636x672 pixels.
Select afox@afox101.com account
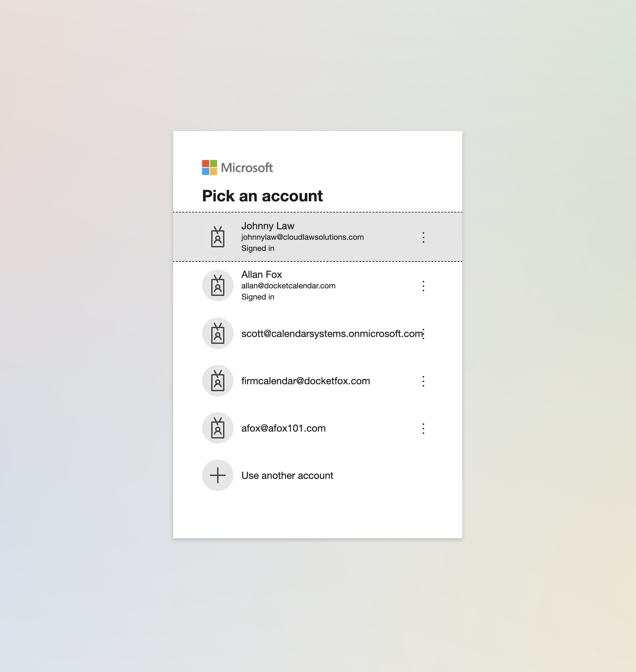click(317, 428)
